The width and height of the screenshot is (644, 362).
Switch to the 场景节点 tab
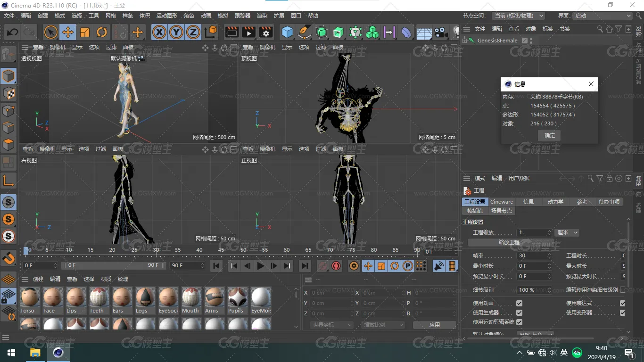coord(501,211)
